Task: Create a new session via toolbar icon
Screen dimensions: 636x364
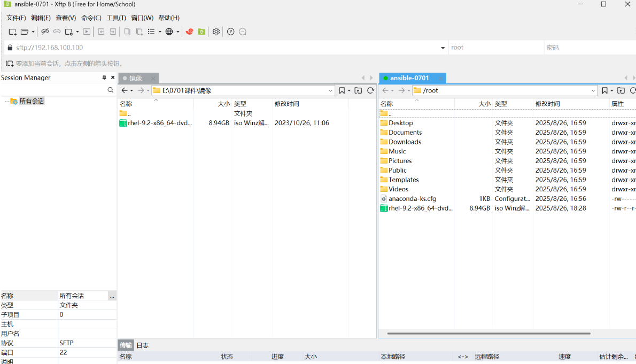Action: (x=13, y=32)
